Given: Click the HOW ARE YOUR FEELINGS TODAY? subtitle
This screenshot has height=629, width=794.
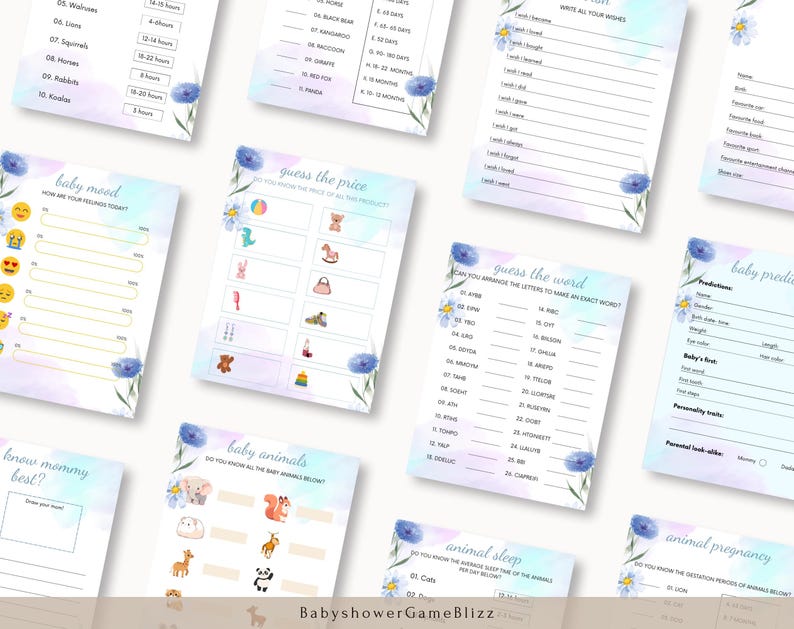Looking at the screenshot, I should click(85, 201).
